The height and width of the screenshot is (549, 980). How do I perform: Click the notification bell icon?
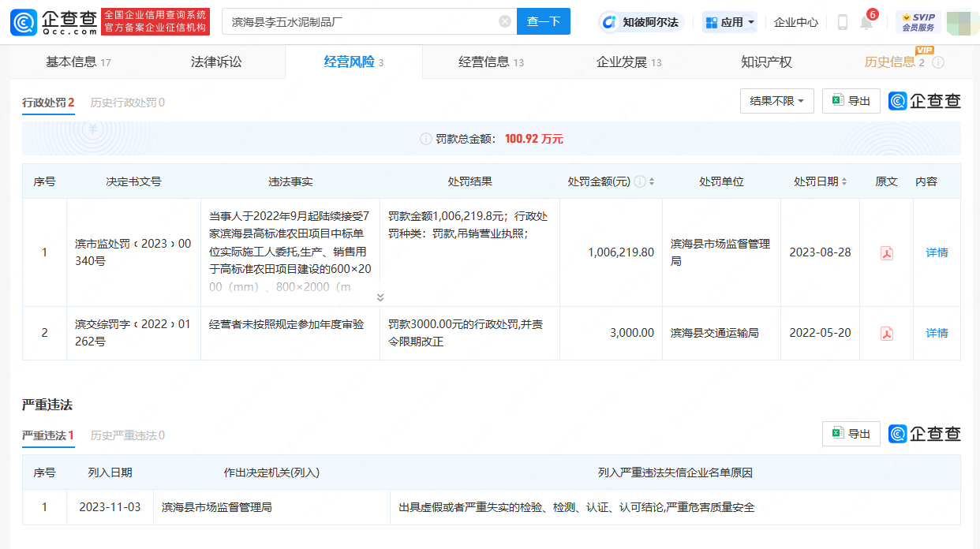[866, 23]
